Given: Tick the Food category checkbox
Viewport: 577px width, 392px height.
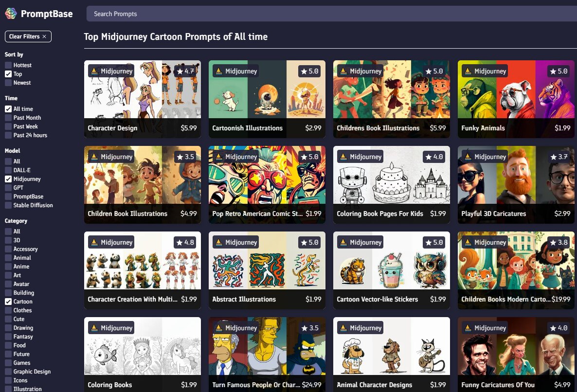Looking at the screenshot, I should pyautogui.click(x=8, y=345).
